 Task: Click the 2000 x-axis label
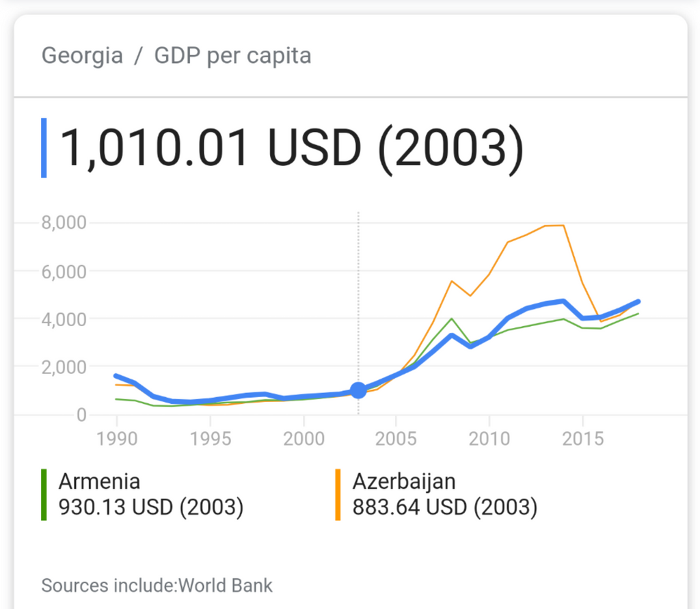coord(304,439)
